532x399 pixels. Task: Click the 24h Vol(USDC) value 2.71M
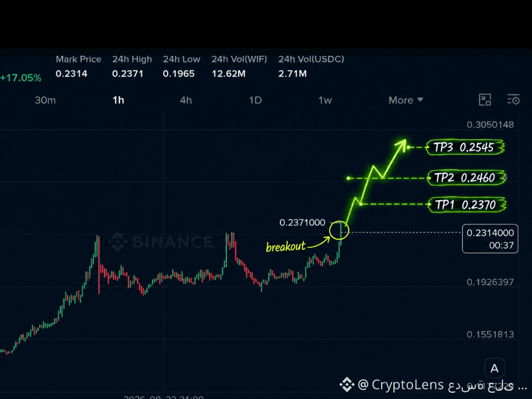(x=292, y=74)
